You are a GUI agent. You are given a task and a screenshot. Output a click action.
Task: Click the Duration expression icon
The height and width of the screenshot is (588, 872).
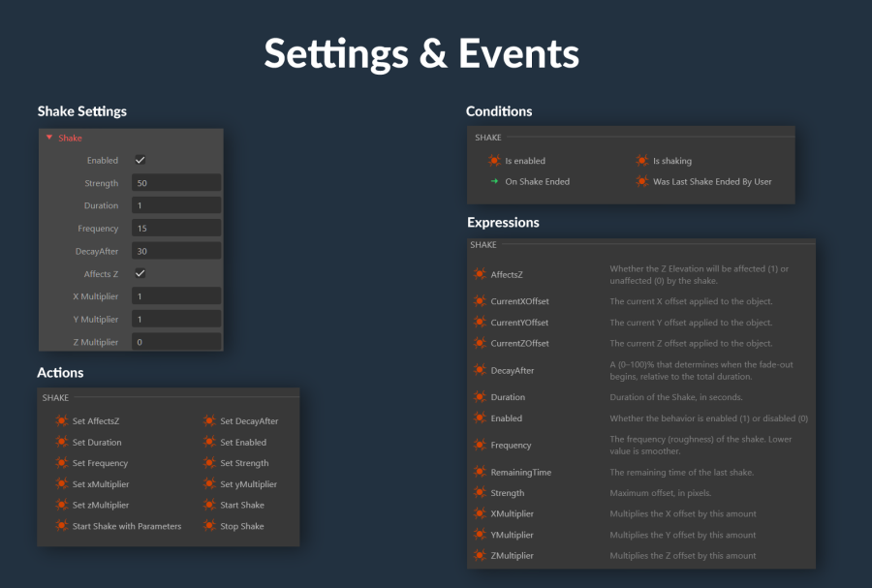pyautogui.click(x=480, y=397)
